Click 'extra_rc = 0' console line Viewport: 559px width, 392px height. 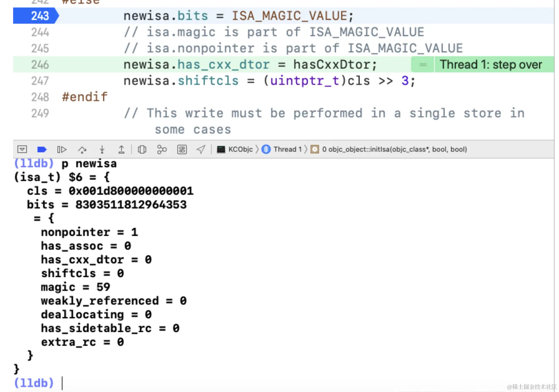point(83,342)
